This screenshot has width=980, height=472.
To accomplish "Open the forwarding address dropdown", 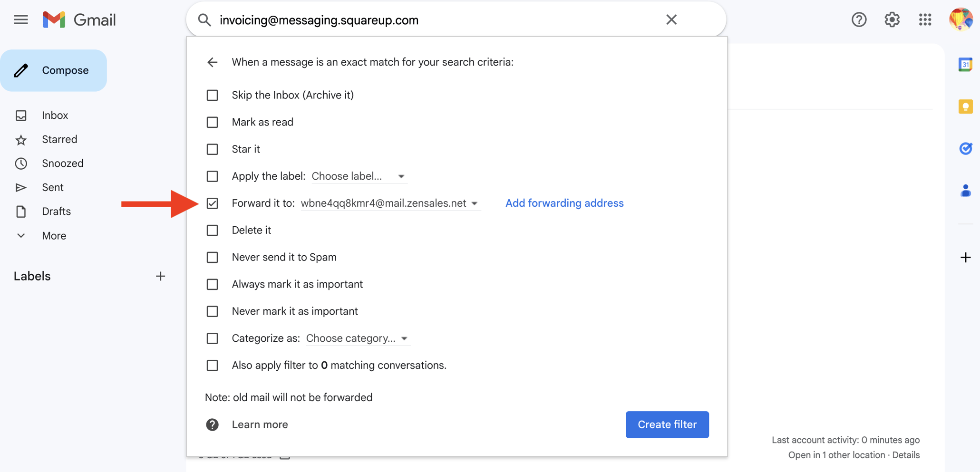I will coord(390,203).
